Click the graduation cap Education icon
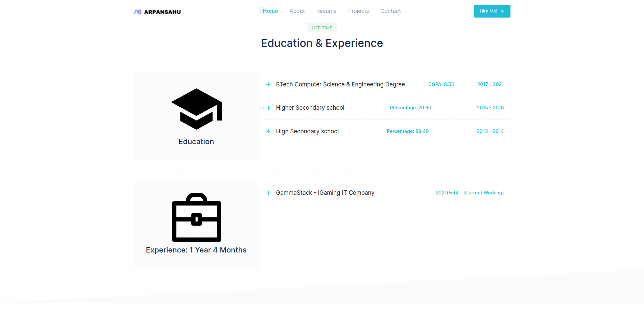This screenshot has height=320, width=644. [196, 109]
